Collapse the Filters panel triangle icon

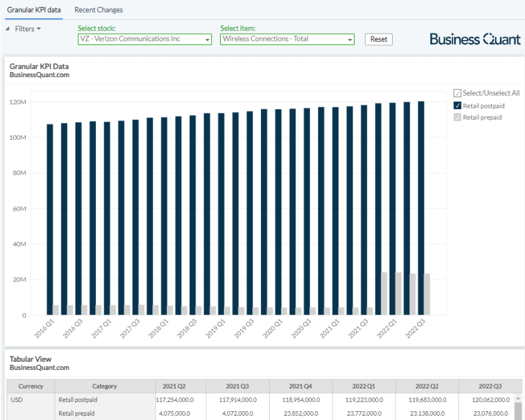[8, 29]
